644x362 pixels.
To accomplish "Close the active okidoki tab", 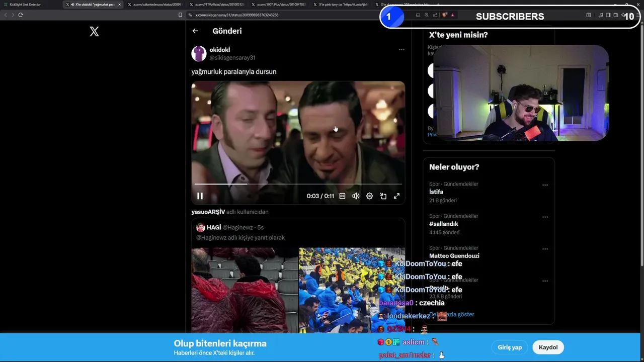I will (x=119, y=5).
